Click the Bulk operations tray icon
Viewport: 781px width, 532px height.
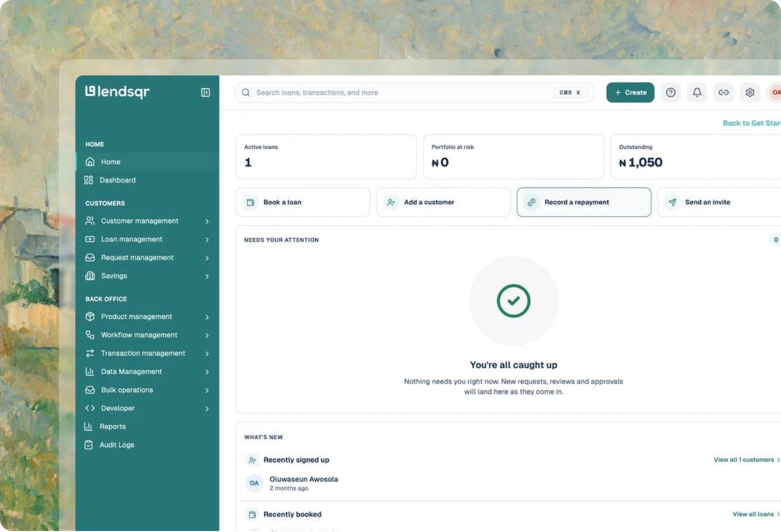90,390
